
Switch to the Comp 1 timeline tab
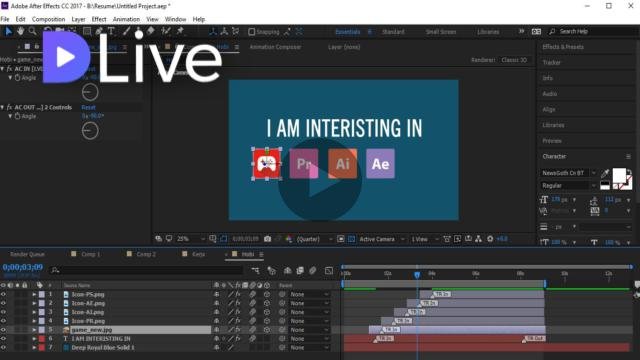pos(90,254)
